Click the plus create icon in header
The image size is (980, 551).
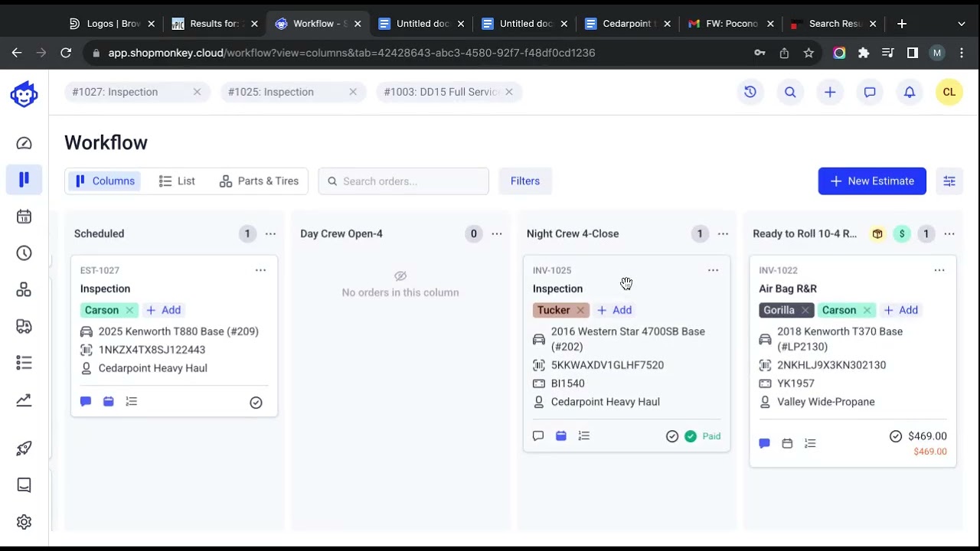(830, 92)
